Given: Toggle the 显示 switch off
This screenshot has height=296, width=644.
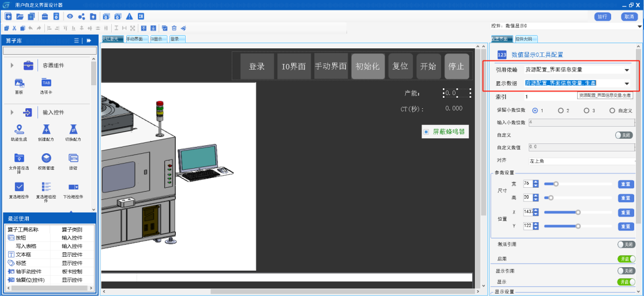Looking at the screenshot, I should (626, 282).
